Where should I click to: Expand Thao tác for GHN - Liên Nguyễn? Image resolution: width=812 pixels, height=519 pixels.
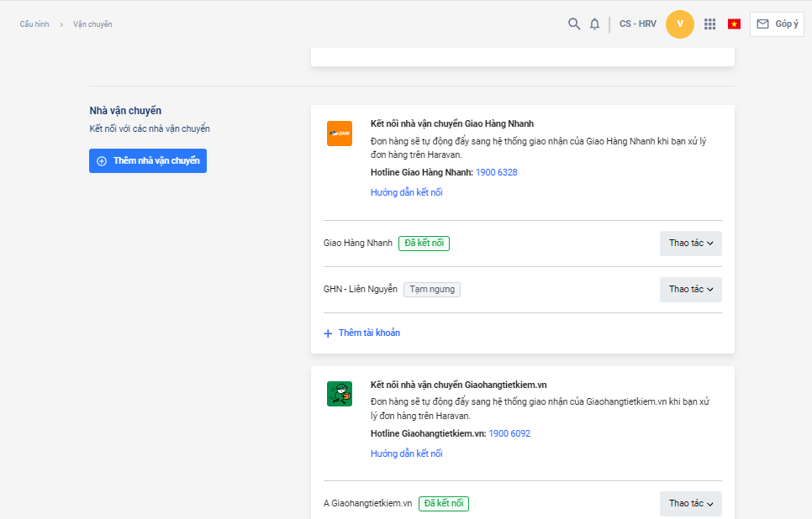point(690,290)
